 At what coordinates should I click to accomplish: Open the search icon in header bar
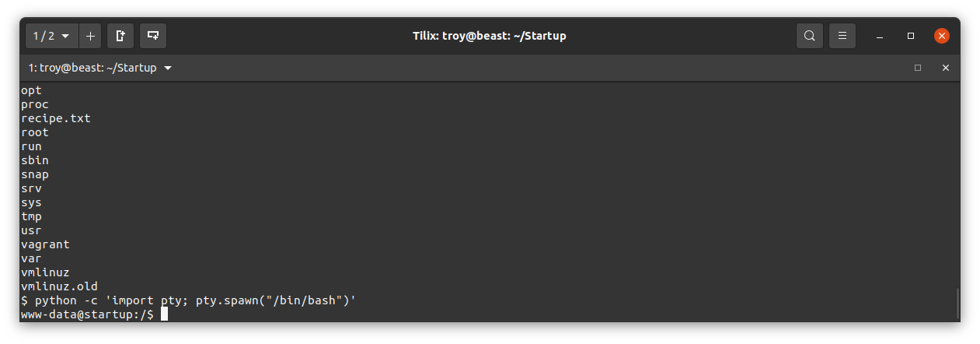(x=810, y=36)
